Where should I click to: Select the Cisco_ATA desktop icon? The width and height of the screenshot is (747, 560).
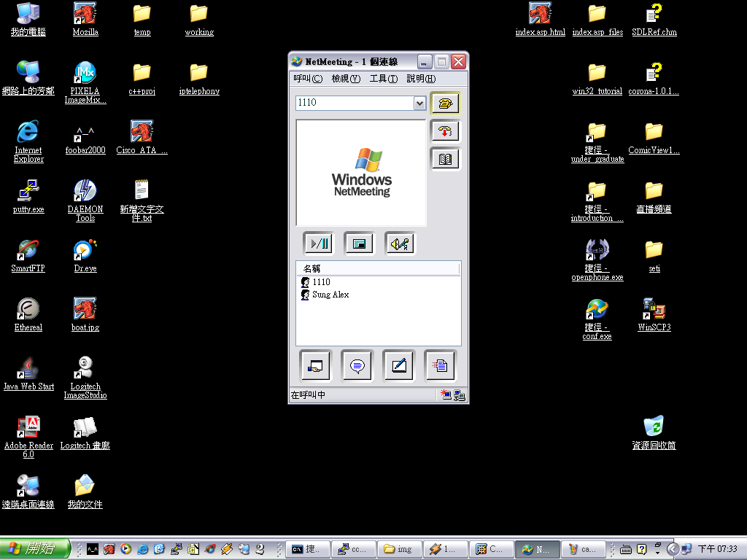pos(142,138)
